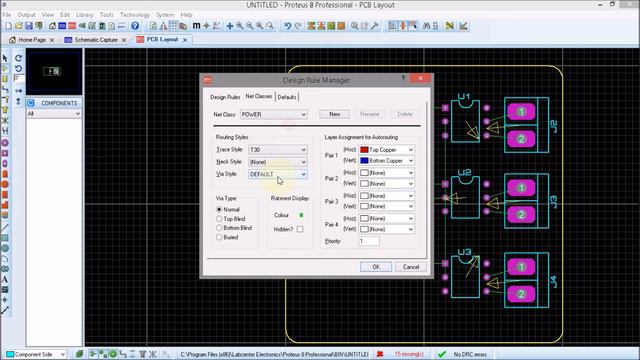Click the dialog help question mark button
640x360 pixels.
(x=403, y=78)
